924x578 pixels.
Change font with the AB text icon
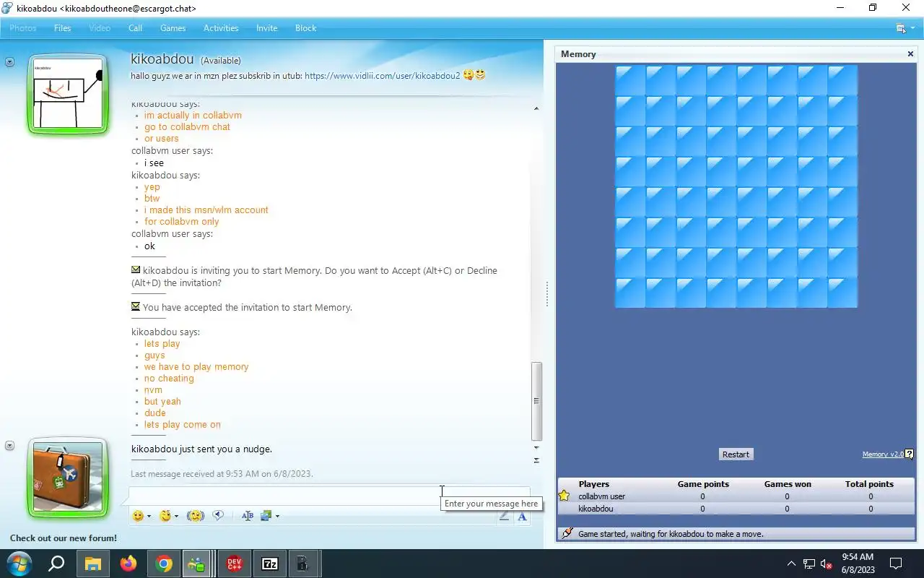(248, 516)
